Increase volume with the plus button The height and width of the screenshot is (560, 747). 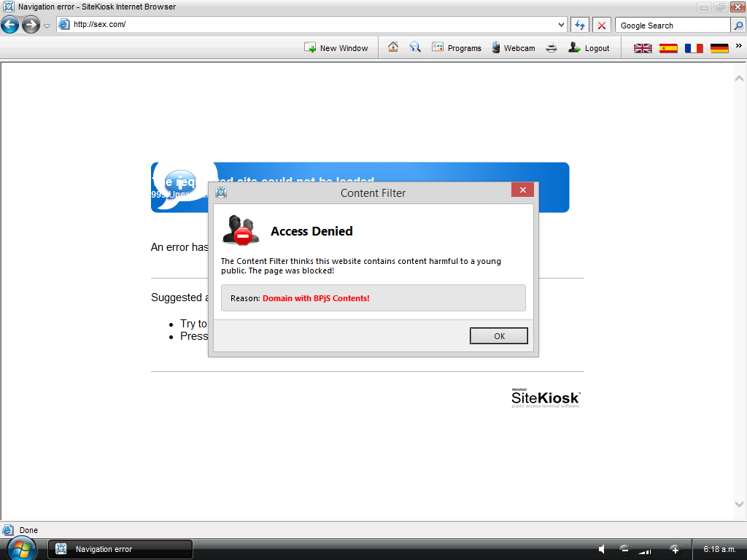(x=675, y=549)
